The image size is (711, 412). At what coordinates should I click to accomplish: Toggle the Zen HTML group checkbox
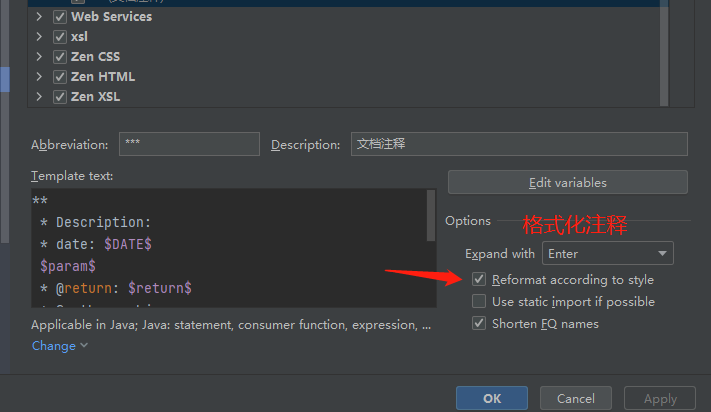click(60, 77)
